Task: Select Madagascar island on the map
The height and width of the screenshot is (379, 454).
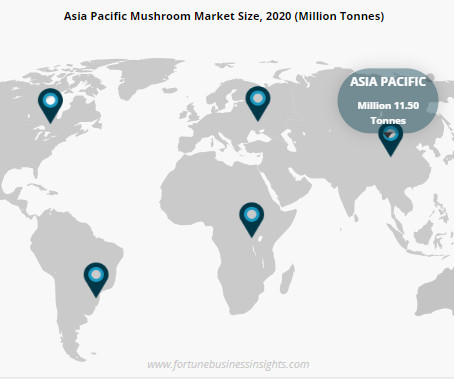Action: [x=287, y=279]
